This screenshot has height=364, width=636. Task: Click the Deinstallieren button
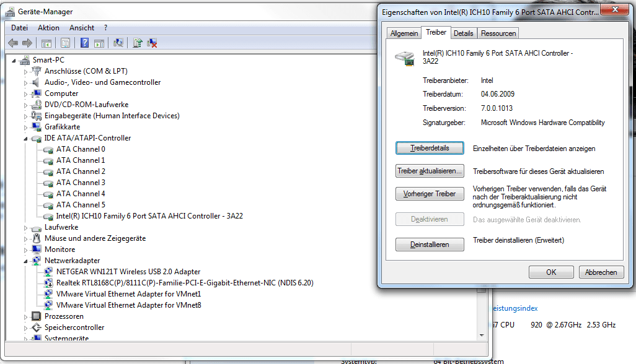(430, 245)
